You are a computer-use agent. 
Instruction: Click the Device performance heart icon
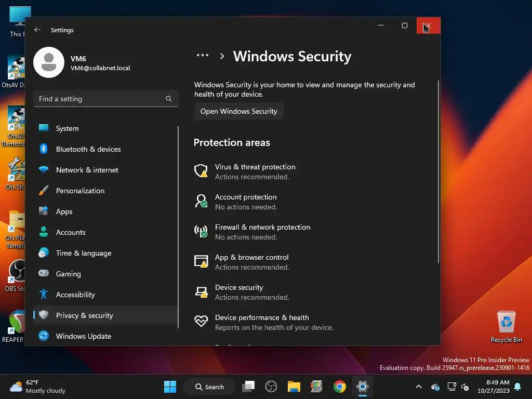201,321
